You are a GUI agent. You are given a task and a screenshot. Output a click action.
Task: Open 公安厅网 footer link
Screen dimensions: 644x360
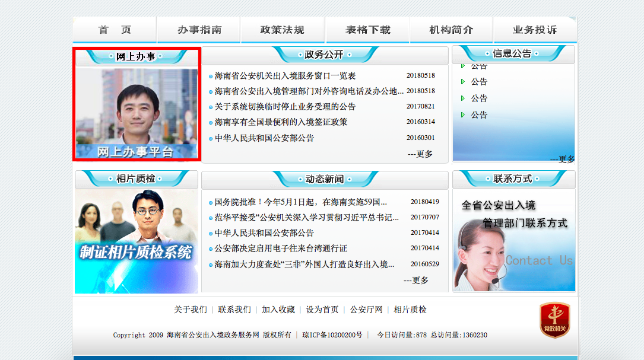point(366,310)
